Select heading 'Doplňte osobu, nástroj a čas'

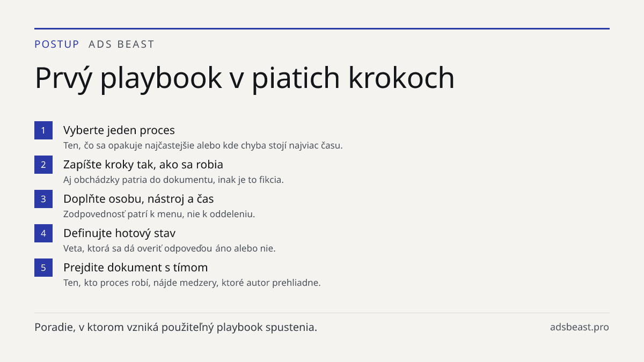click(x=138, y=199)
